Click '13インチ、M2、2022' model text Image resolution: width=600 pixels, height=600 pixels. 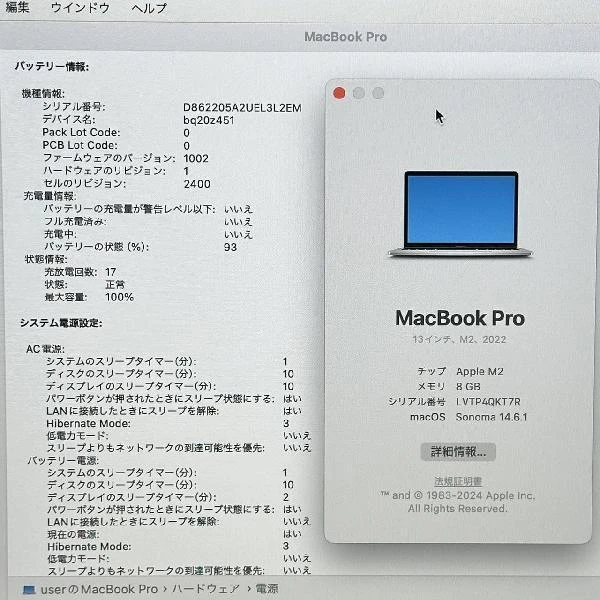459,339
